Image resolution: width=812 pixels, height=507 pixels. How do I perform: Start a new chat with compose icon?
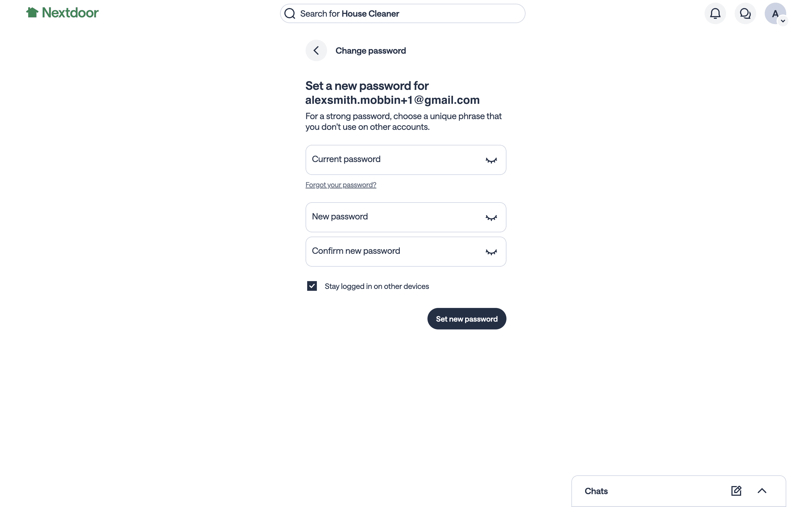pyautogui.click(x=736, y=491)
